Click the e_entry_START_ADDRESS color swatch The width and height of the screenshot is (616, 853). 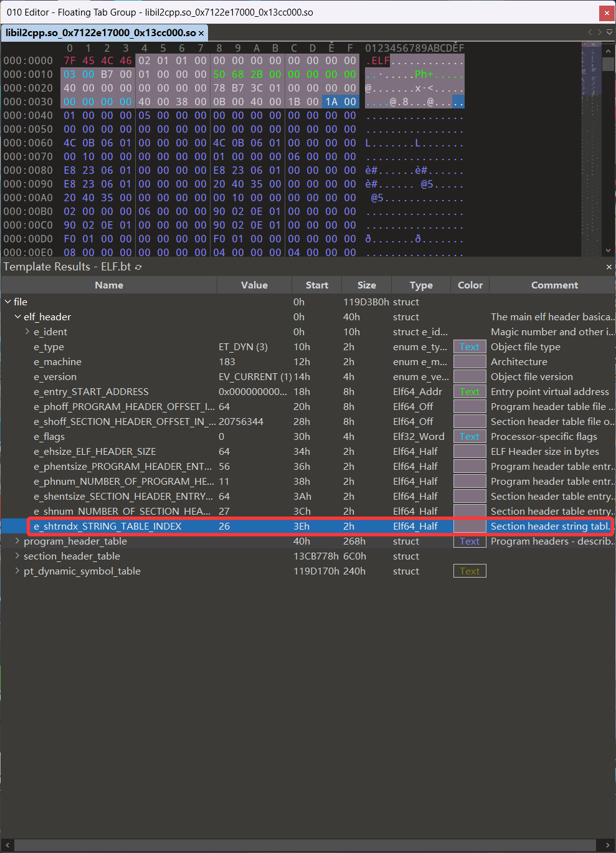click(470, 391)
